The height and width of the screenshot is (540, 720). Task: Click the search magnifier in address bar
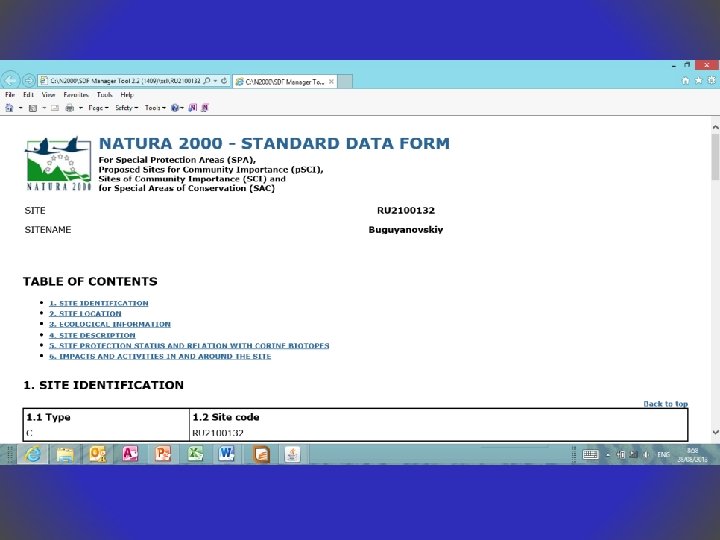point(207,81)
